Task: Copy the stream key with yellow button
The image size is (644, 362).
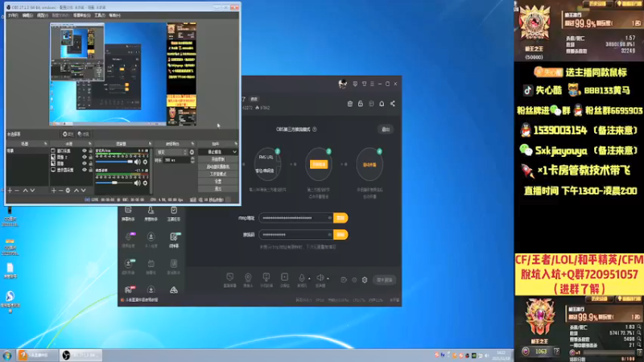Action: [341, 235]
